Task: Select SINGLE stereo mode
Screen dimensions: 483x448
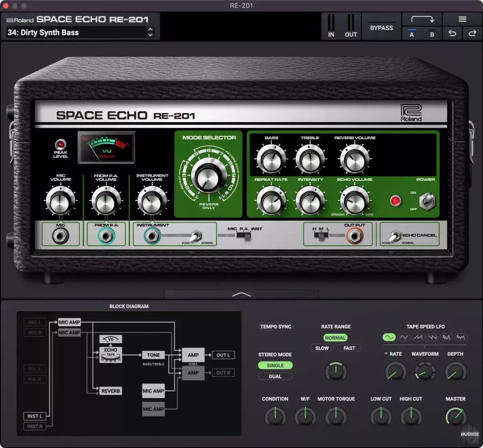Action: [275, 365]
